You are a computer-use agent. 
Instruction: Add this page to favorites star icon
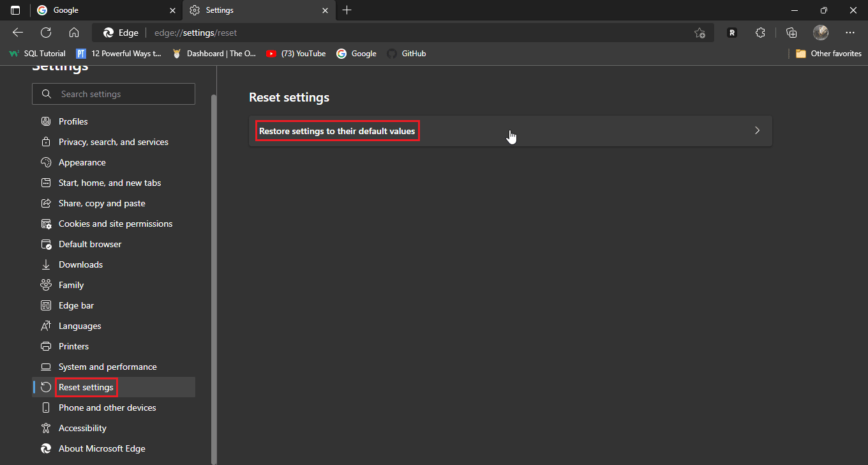700,33
